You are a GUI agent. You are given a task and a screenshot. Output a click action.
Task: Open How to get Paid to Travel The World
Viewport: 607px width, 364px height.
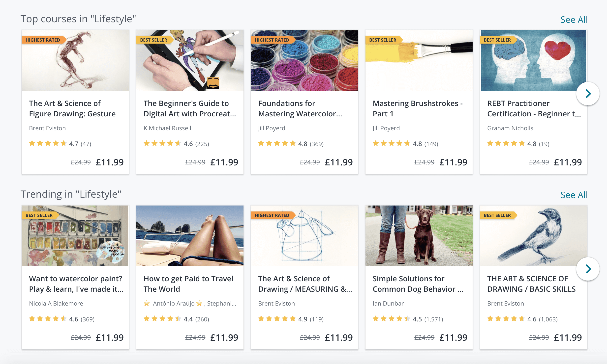click(188, 284)
